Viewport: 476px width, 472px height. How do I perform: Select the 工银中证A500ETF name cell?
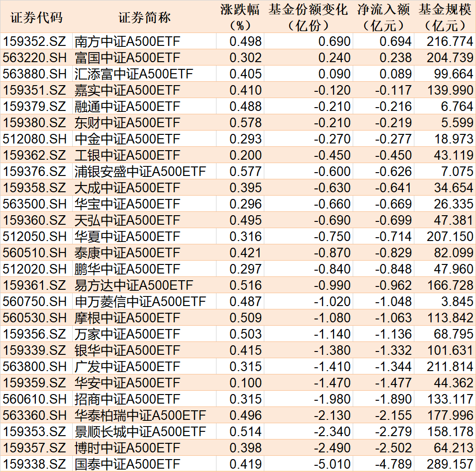144,155
